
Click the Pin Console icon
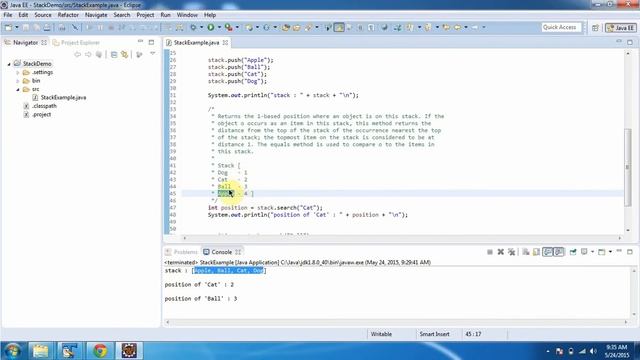click(573, 252)
